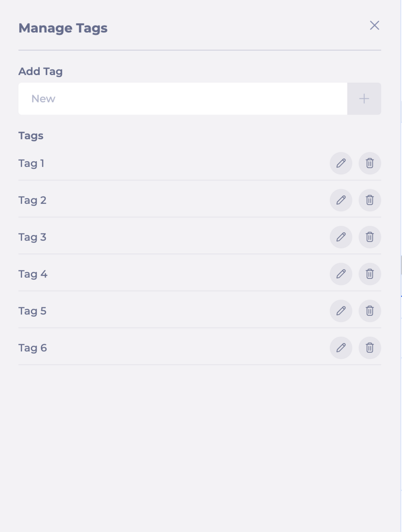Select the Tag 1 label

(x=31, y=164)
